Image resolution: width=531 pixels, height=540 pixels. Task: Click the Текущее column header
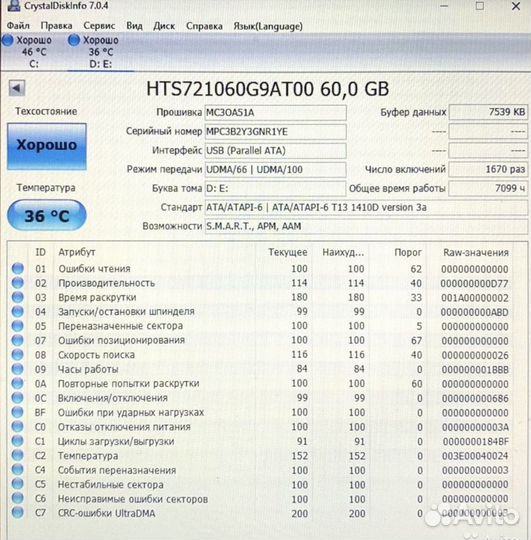288,252
